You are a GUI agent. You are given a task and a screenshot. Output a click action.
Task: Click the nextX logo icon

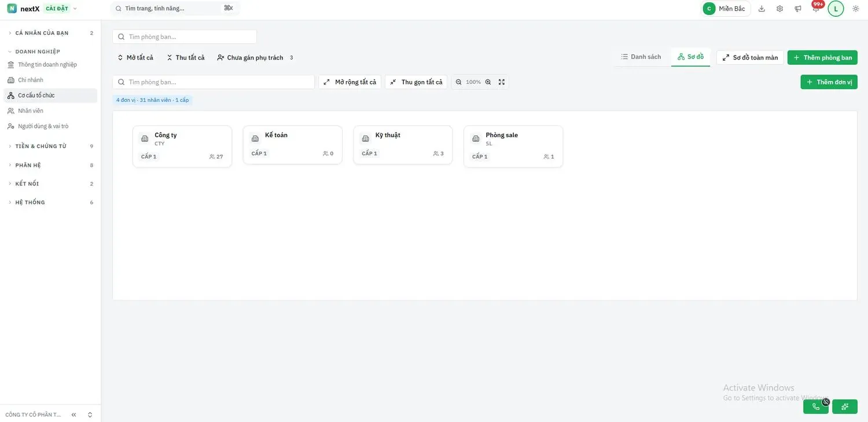click(12, 9)
